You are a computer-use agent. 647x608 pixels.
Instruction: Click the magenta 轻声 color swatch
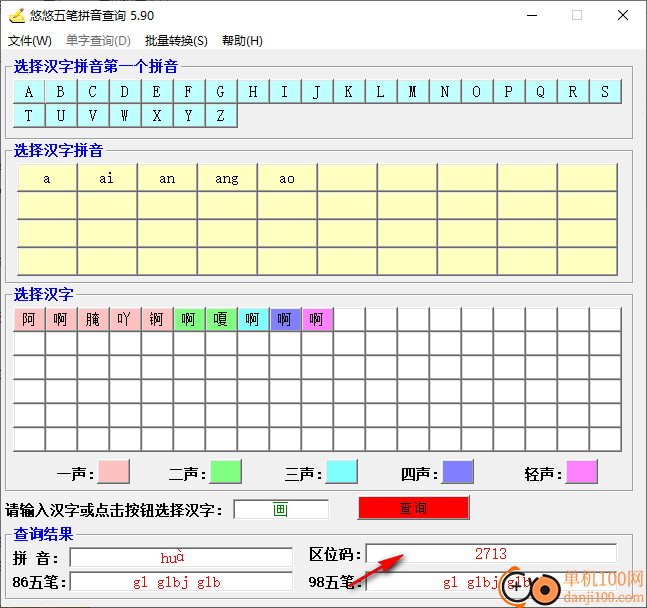click(581, 471)
